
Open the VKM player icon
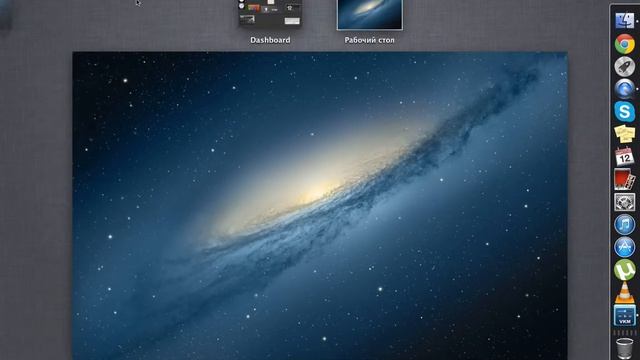coord(625,316)
